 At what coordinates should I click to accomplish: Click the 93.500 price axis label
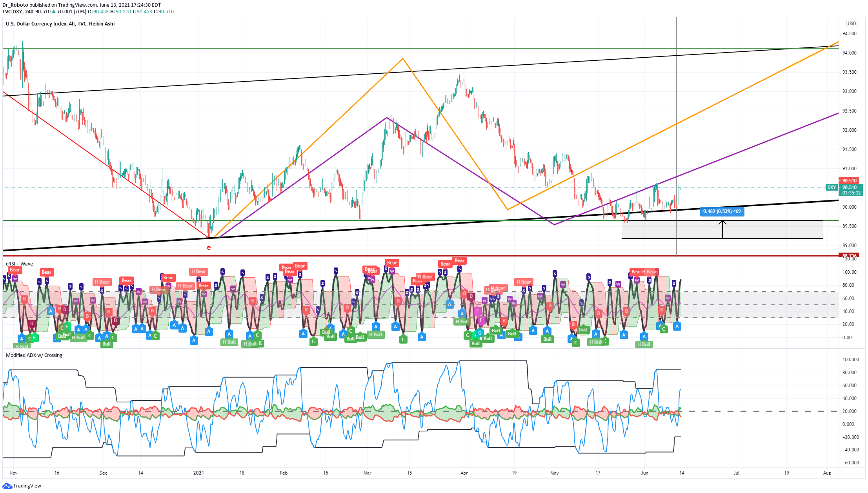(849, 72)
